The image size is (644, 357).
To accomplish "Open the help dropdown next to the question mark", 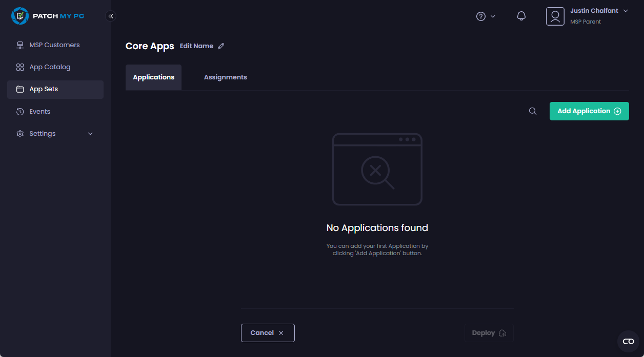I will point(485,16).
